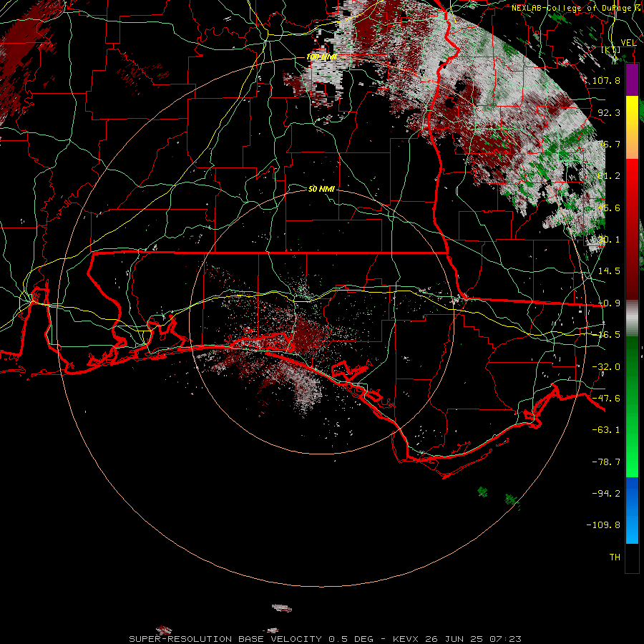This screenshot has width=644, height=644.
Task: Click the 107.8 legend value
Action: (606, 80)
